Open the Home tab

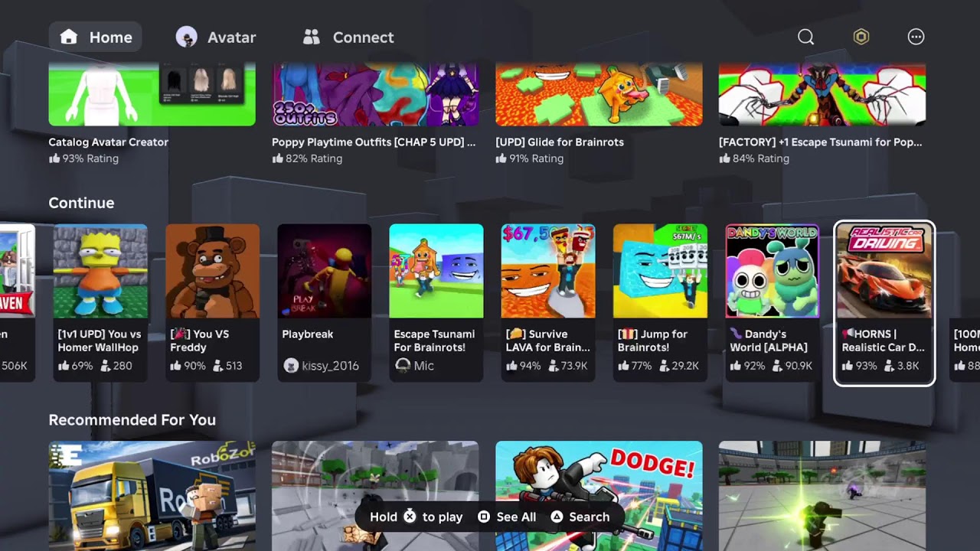point(95,37)
